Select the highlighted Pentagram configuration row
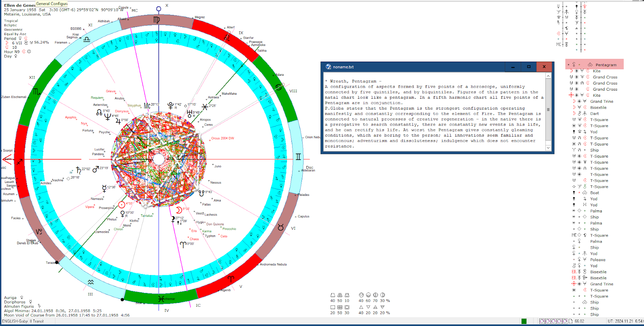Viewport: 644px width, 326px height. (x=594, y=64)
